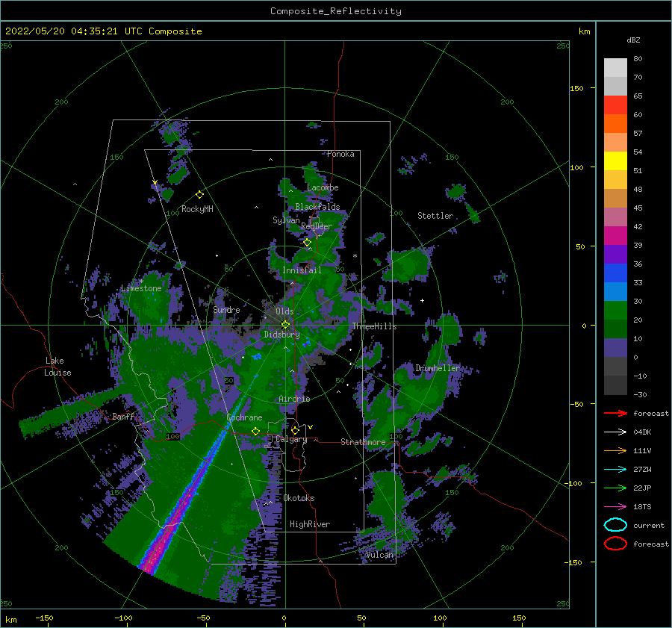Select the current legend label

coord(649,525)
